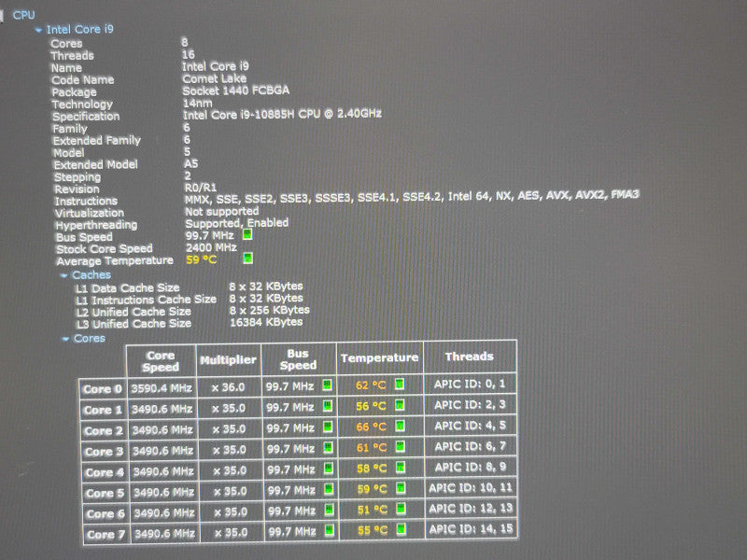Collapse the Caches section
This screenshot has height=560, width=747.
pyautogui.click(x=63, y=275)
